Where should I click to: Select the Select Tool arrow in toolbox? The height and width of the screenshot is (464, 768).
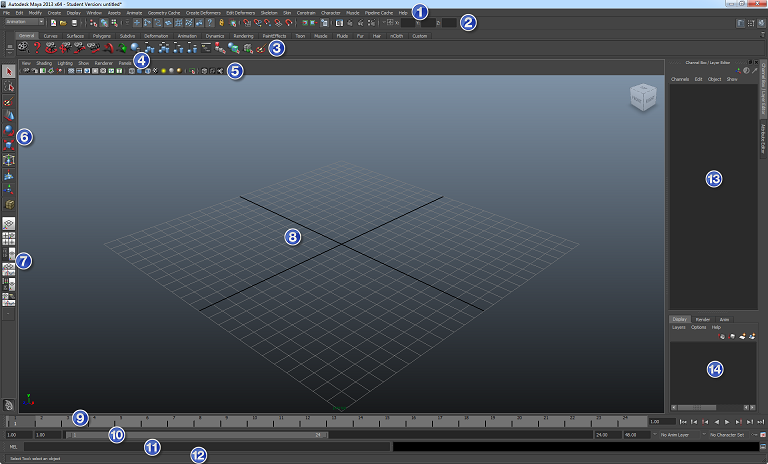(9, 71)
